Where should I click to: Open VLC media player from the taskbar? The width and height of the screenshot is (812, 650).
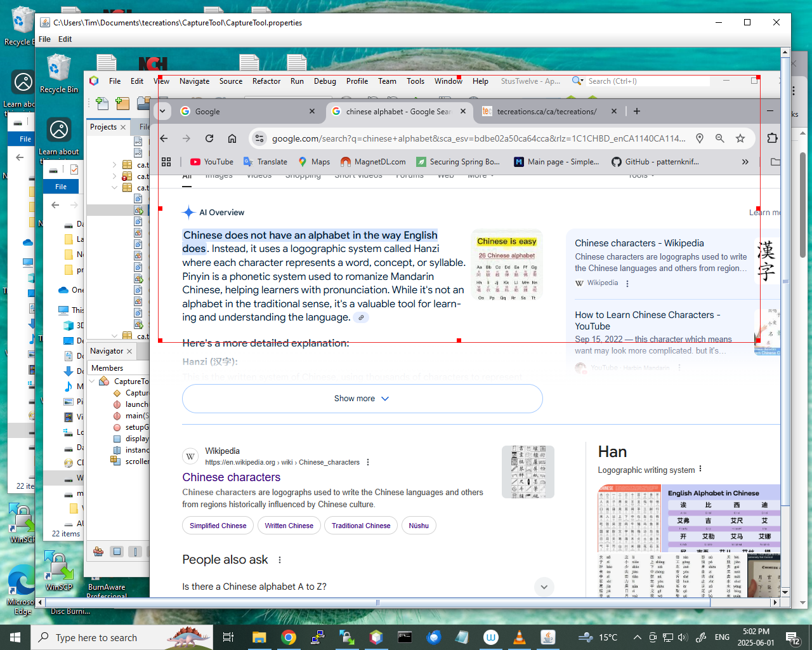pos(519,637)
